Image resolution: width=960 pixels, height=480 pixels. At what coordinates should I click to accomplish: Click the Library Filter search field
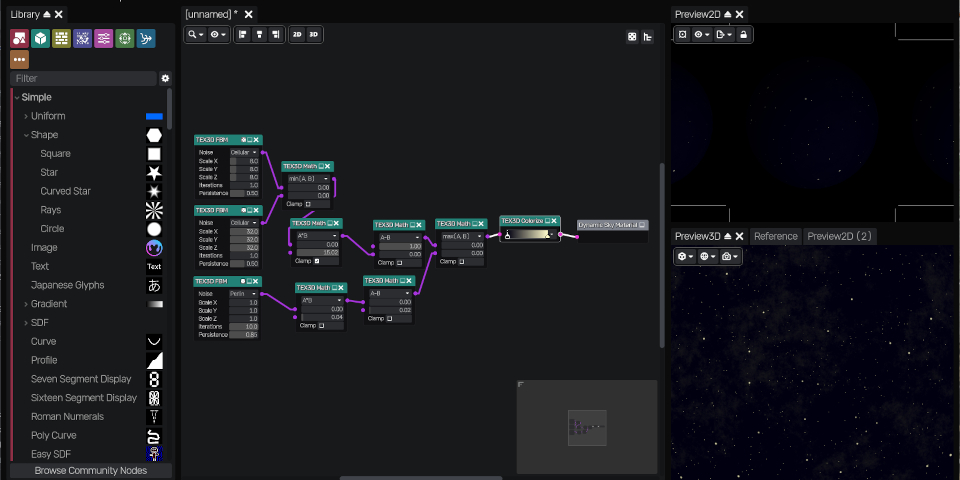click(x=83, y=78)
